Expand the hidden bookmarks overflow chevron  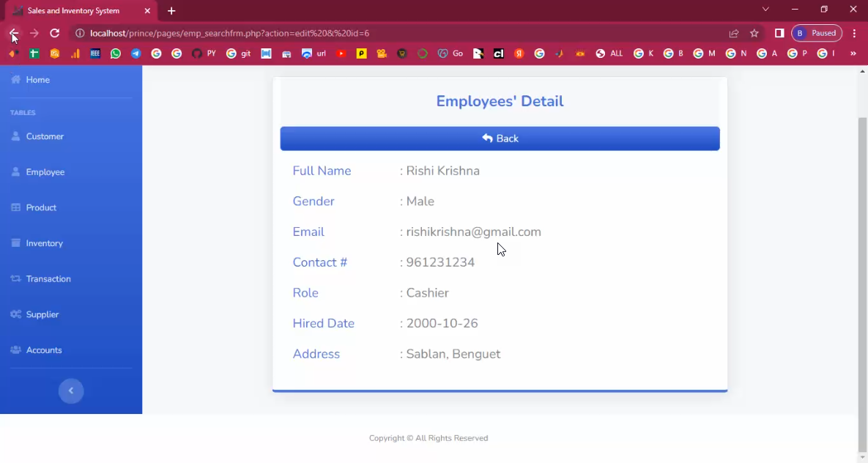tap(853, 53)
